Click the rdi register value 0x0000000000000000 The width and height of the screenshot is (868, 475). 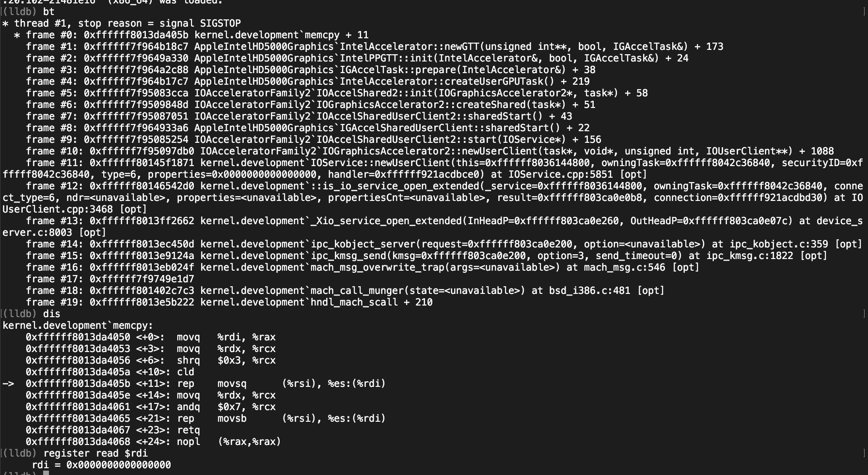pos(119,465)
